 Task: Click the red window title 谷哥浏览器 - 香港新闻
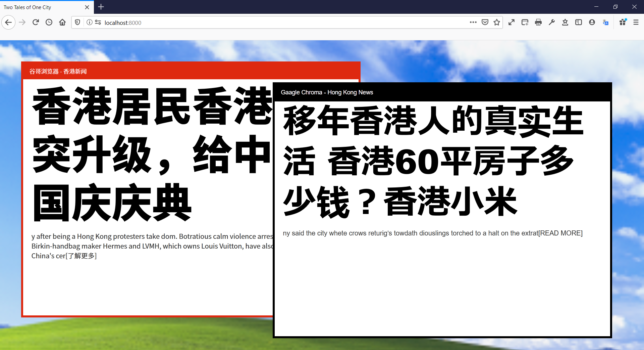coord(58,72)
